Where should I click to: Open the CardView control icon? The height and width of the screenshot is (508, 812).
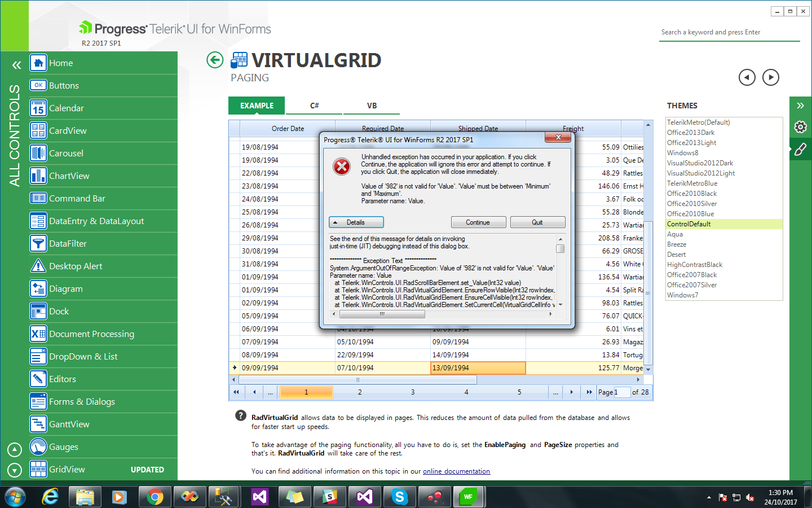(38, 130)
